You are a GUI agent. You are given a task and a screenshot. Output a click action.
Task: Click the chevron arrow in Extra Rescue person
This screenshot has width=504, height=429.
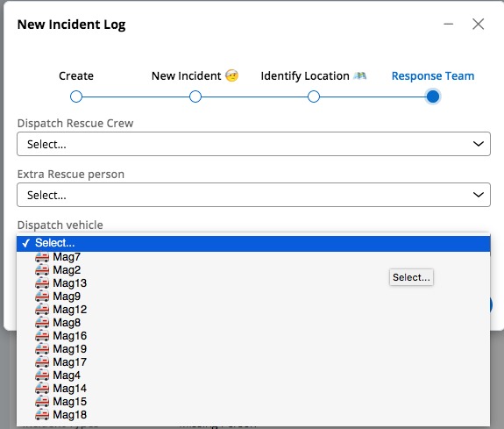tap(479, 195)
